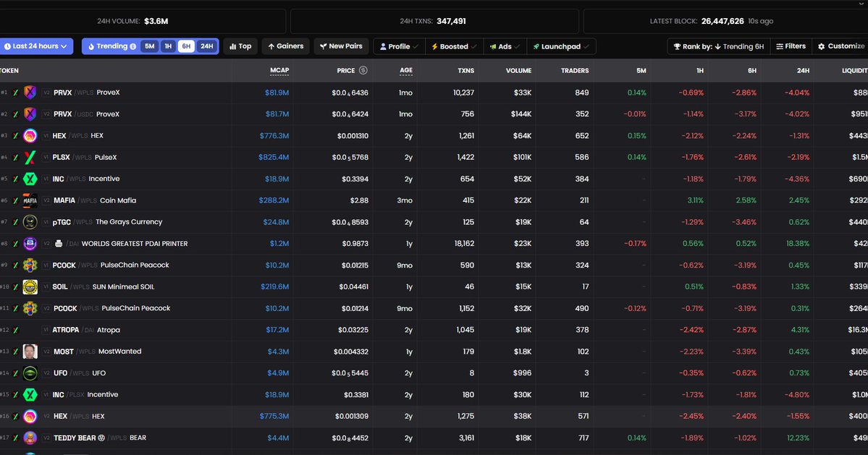The image size is (868, 455).
Task: Click the Trending info icon
Action: click(x=133, y=46)
